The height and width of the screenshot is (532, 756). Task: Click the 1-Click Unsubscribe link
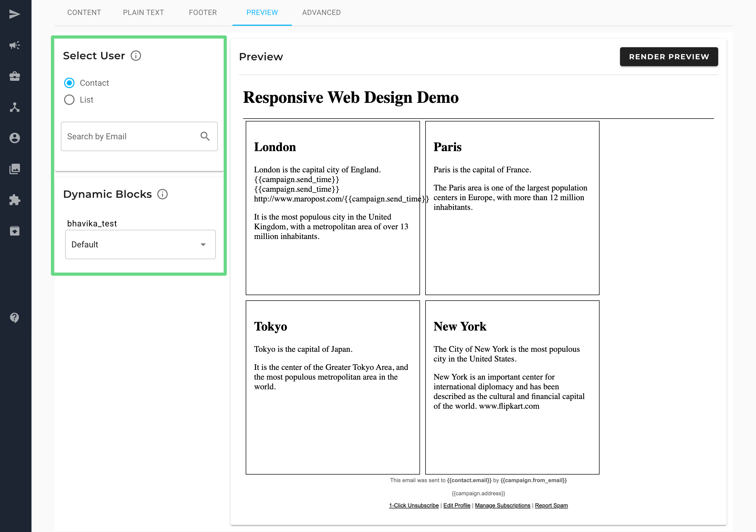413,505
